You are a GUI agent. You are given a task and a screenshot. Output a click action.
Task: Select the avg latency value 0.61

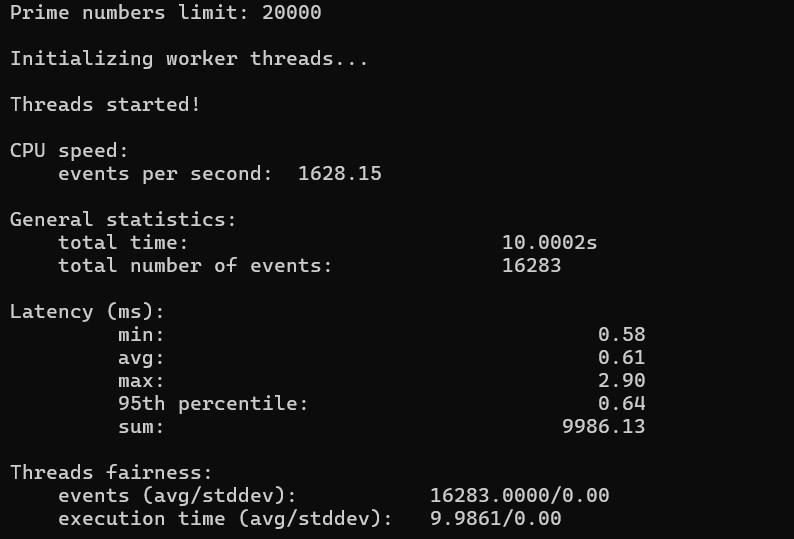621,358
